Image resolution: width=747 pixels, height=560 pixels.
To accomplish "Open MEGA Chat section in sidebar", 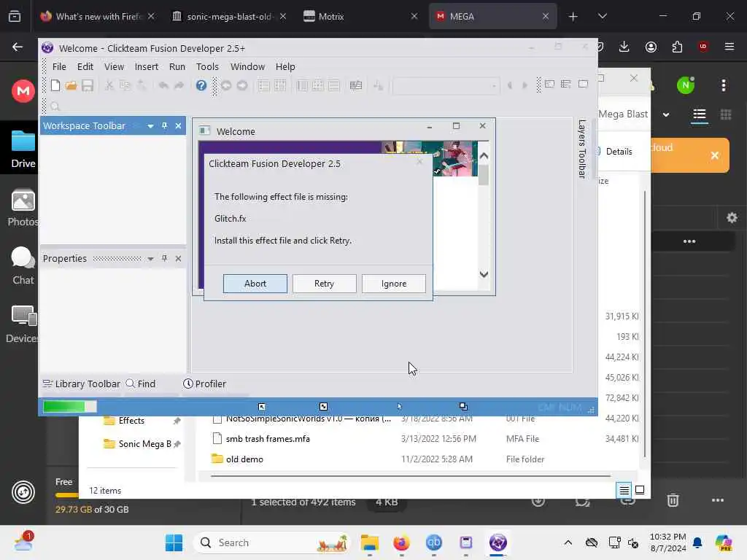I will 23,265.
